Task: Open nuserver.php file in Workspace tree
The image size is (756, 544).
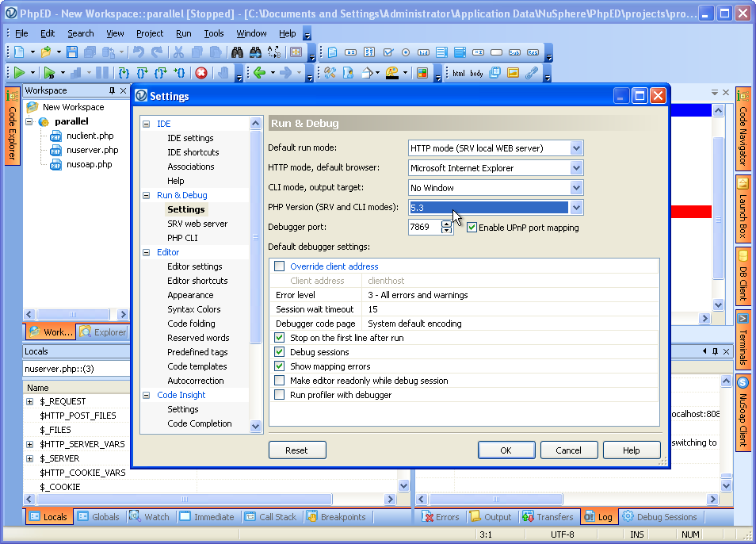Action: 92,150
